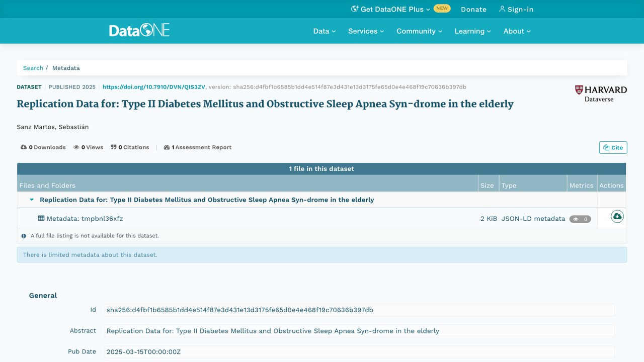The width and height of the screenshot is (644, 362).
Task: Expand the Community menu
Action: [x=419, y=31]
